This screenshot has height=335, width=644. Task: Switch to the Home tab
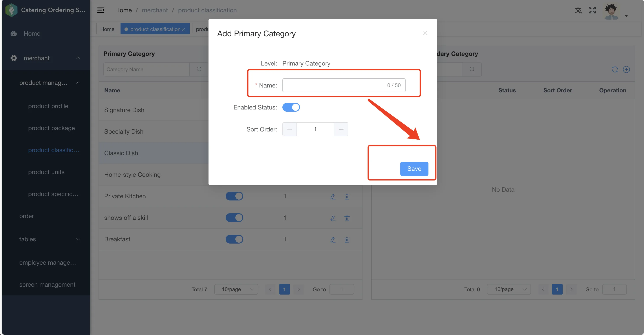point(107,29)
